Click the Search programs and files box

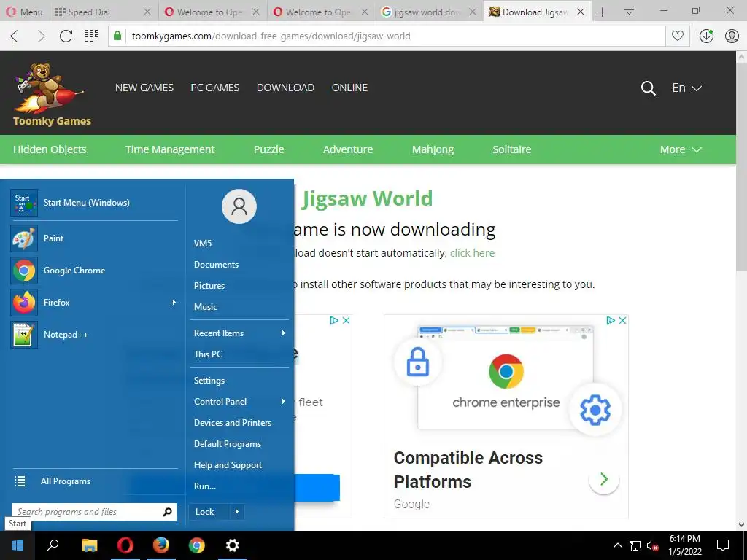(94, 512)
